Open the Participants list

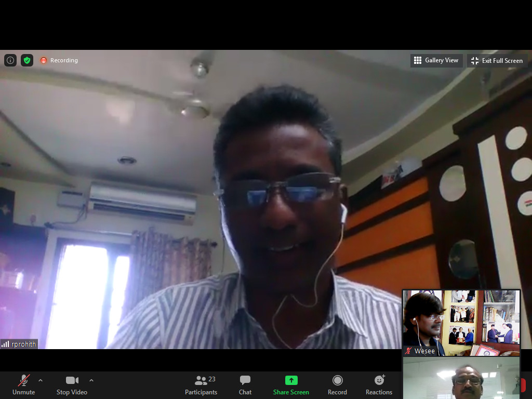click(201, 385)
